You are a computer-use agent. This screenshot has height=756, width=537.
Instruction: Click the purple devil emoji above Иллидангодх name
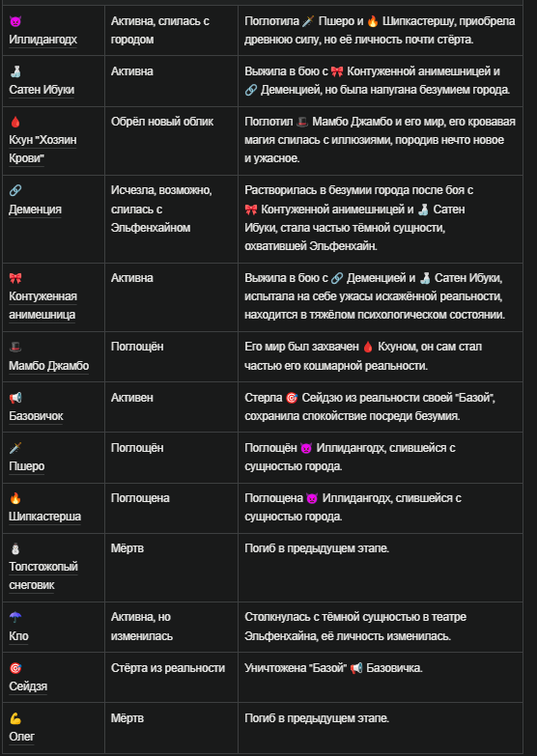coord(15,21)
